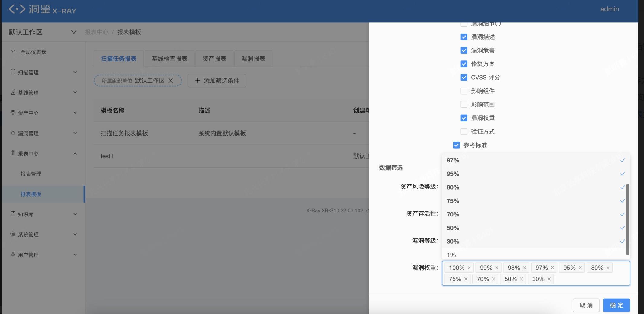Enable the 影响组件 checkbox
Image resolution: width=644 pixels, height=314 pixels.
[464, 91]
